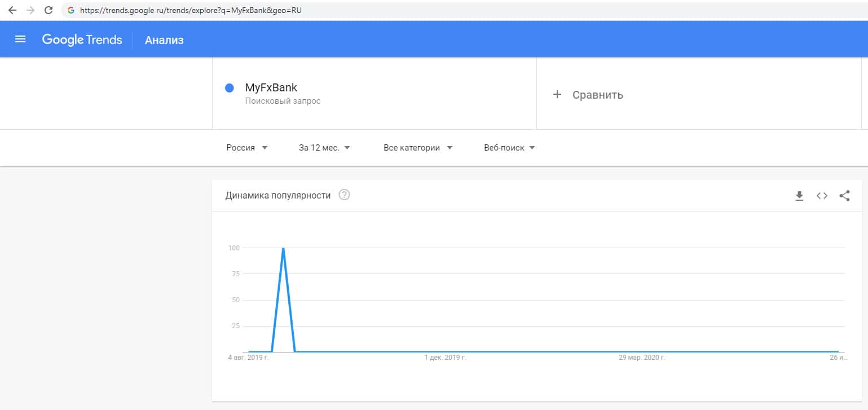Click the plus icon next to Сравнить
The height and width of the screenshot is (410, 868).
pyautogui.click(x=557, y=95)
